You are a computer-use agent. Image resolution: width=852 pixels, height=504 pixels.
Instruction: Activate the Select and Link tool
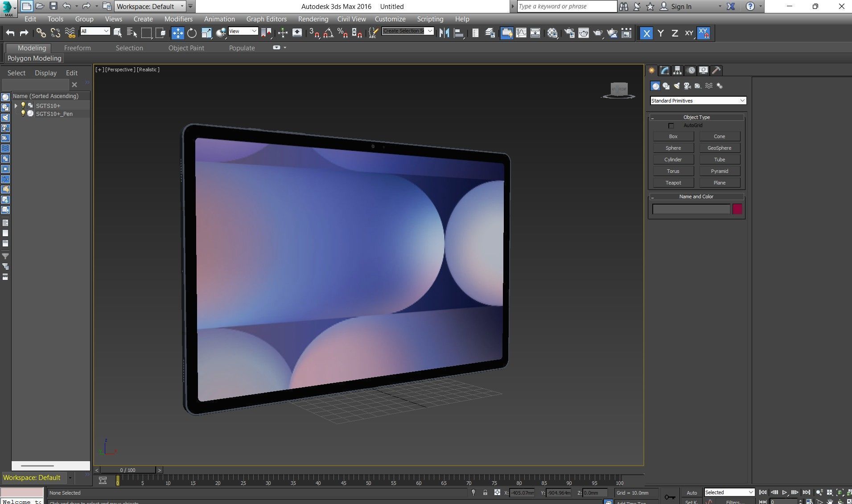click(41, 33)
